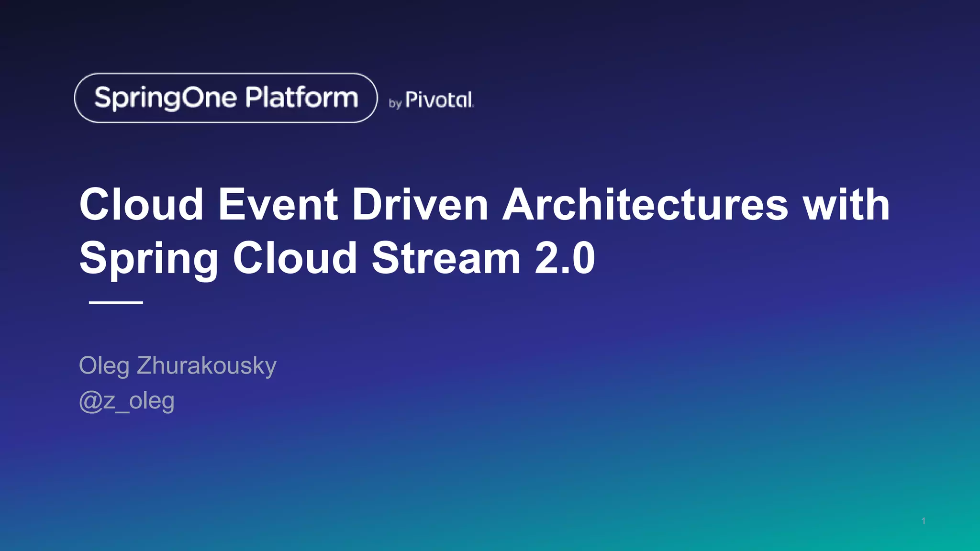Click slide number 1 in the bottom corner
The width and height of the screenshot is (980, 551).
tap(923, 521)
